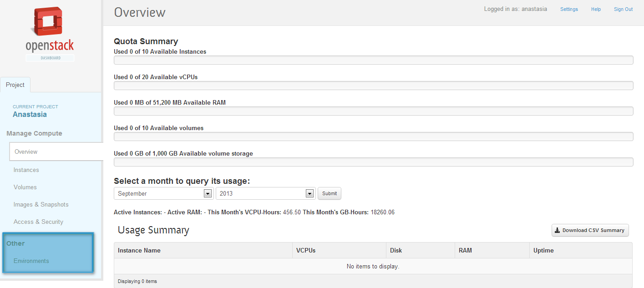Viewport: 644px width, 288px height.
Task: Open the Settings link
Action: [x=569, y=9]
